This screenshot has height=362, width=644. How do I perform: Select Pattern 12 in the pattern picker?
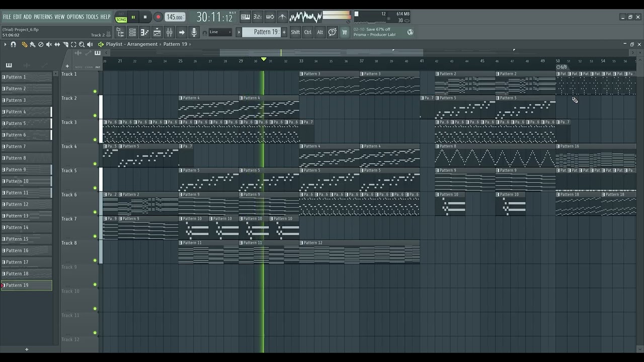pyautogui.click(x=27, y=204)
